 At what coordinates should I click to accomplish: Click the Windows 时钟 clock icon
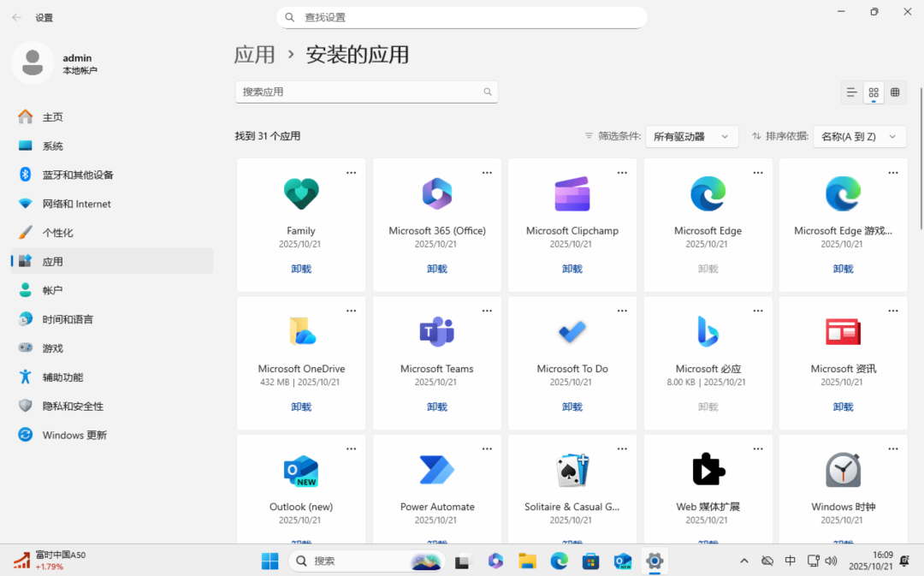click(x=844, y=470)
